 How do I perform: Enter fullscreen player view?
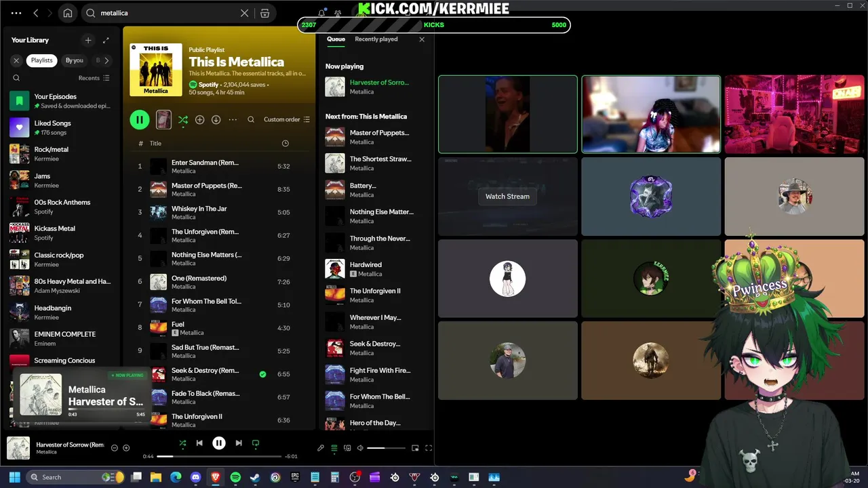click(429, 448)
